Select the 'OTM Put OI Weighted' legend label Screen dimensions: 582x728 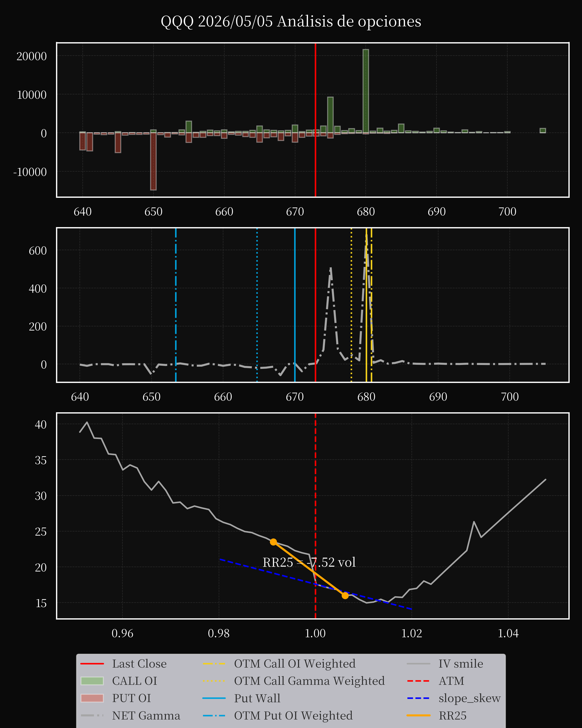293,716
